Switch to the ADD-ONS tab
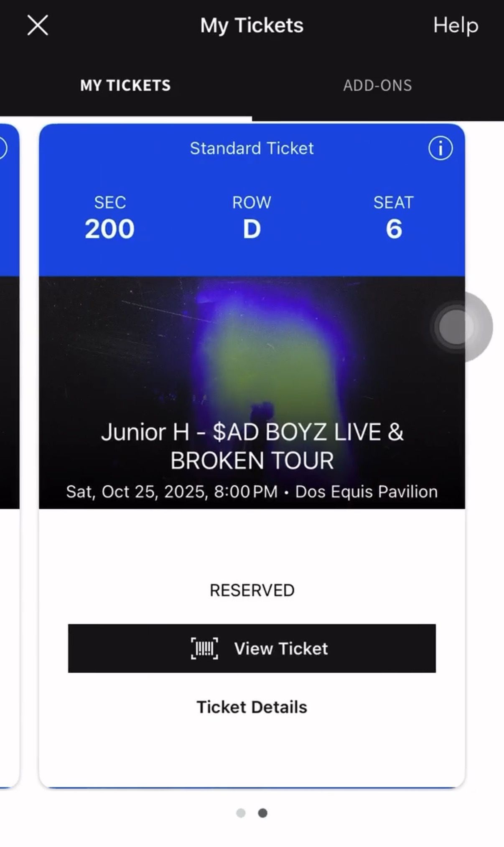504x847 pixels. coord(377,86)
